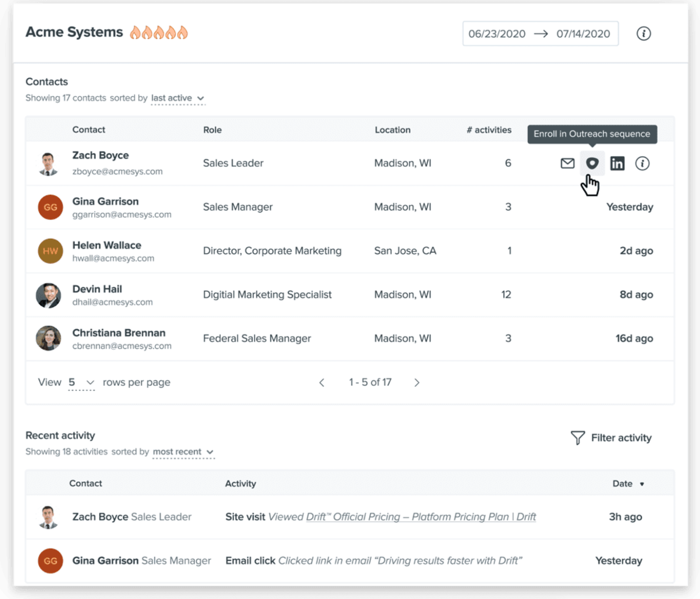Select the Recent activity section header
Screen dimensions: 700x599
(60, 435)
